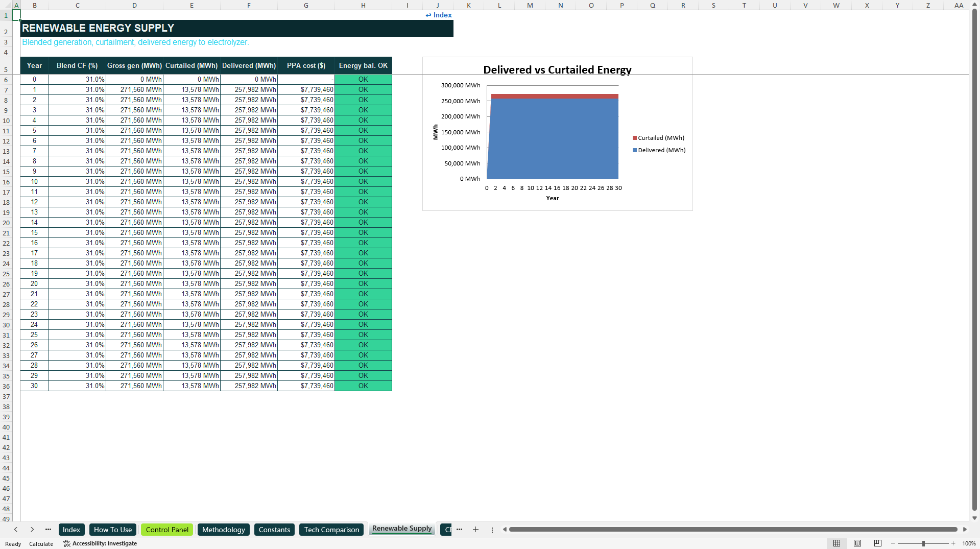Select RENEWABLE ENERGY SUPPLY title cell
The height and width of the screenshot is (549, 980).
236,28
